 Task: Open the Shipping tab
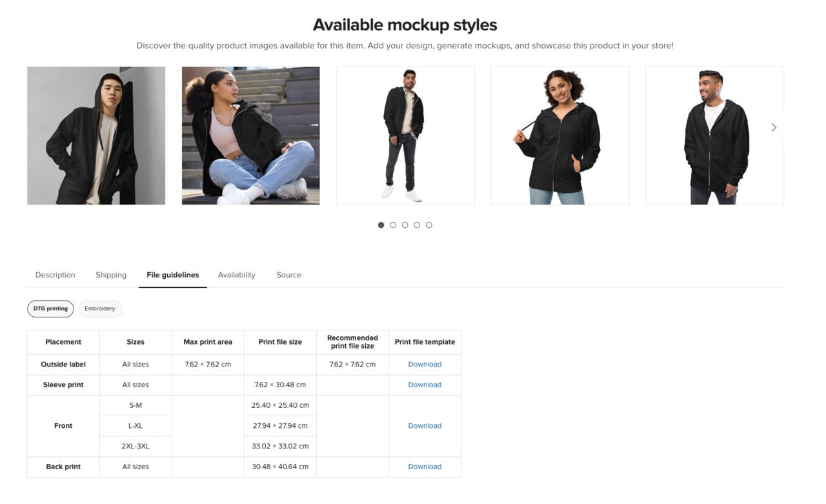coord(110,274)
